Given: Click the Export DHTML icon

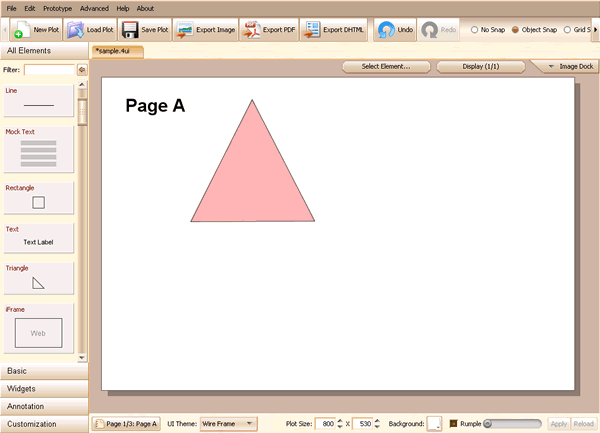Looking at the screenshot, I should [312, 30].
